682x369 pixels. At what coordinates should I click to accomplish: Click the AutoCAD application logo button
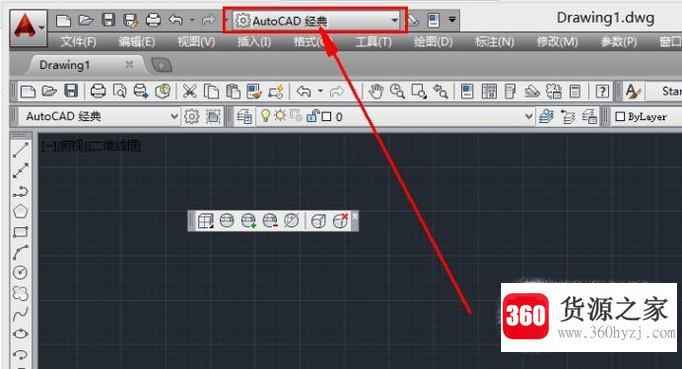coord(28,28)
